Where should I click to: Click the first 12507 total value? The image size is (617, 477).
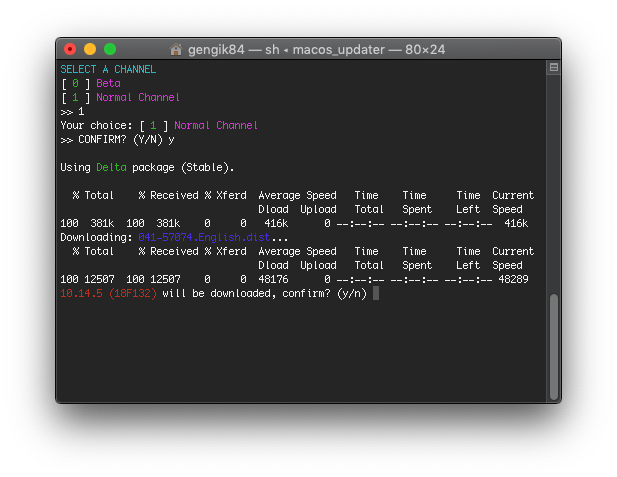coord(99,279)
